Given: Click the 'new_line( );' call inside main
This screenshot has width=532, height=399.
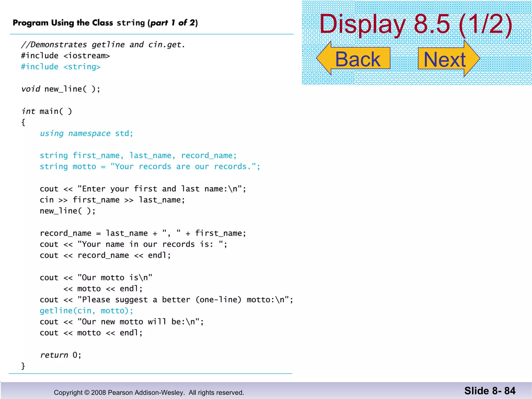Looking at the screenshot, I should coord(68,211).
